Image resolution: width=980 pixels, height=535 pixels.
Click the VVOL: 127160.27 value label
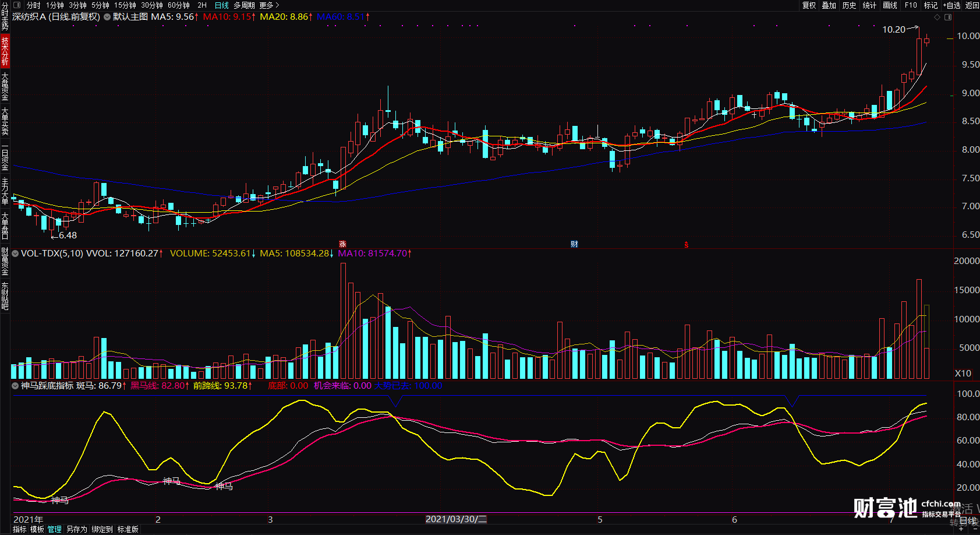(x=125, y=254)
